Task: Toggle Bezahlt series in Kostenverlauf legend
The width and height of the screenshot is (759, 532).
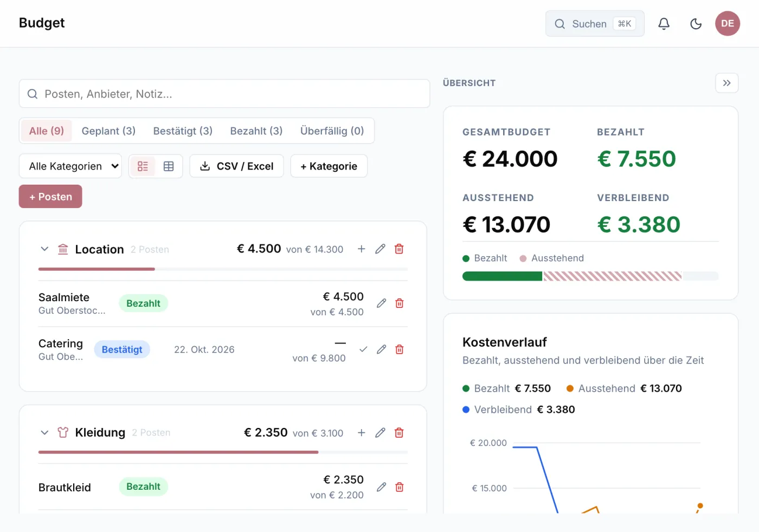Action: [x=506, y=388]
